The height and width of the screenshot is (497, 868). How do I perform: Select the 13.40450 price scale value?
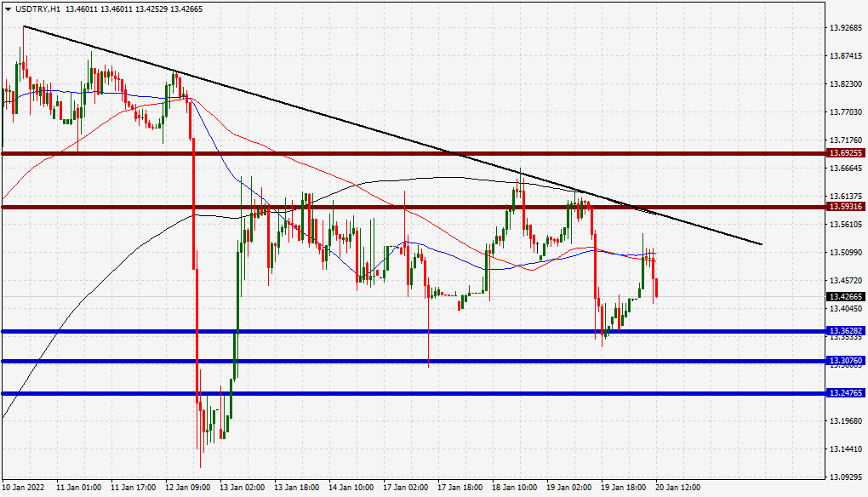click(845, 309)
